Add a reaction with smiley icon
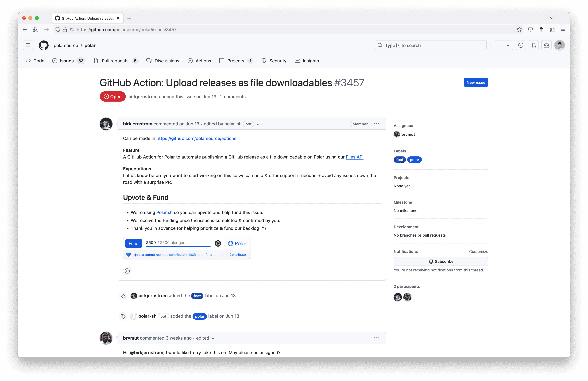 pos(127,271)
